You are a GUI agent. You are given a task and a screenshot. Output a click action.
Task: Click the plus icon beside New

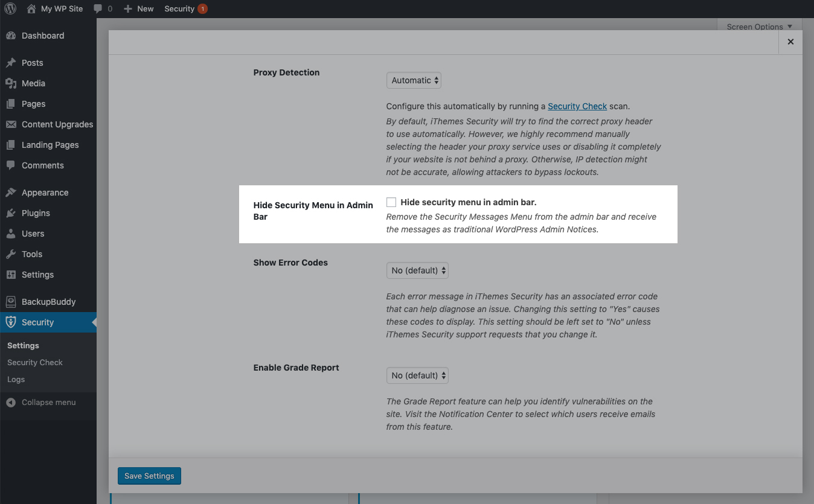click(x=127, y=8)
